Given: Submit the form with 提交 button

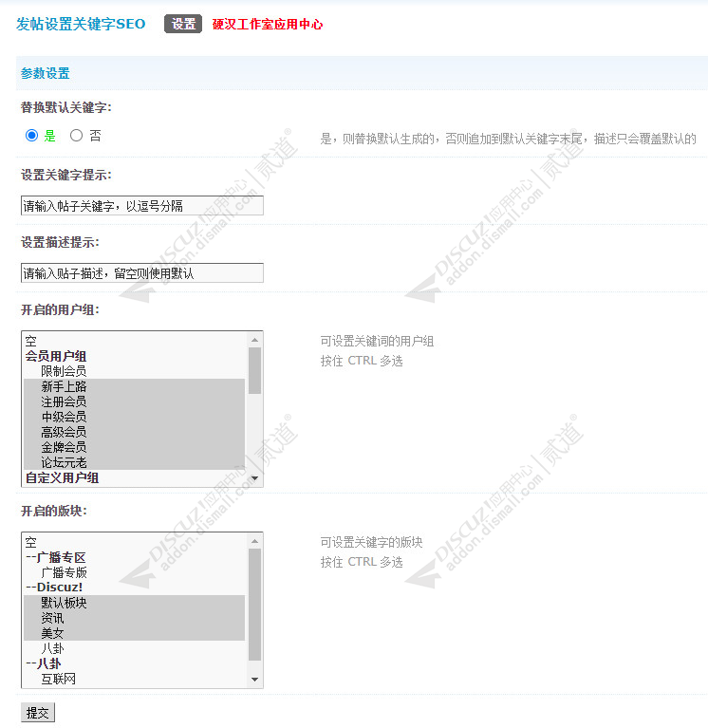Looking at the screenshot, I should tap(38, 712).
